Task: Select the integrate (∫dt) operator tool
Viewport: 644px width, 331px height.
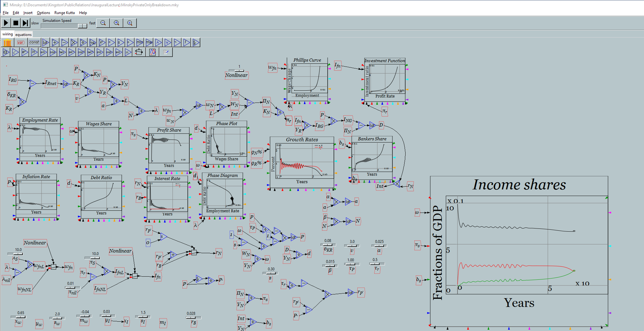Action: click(x=46, y=43)
